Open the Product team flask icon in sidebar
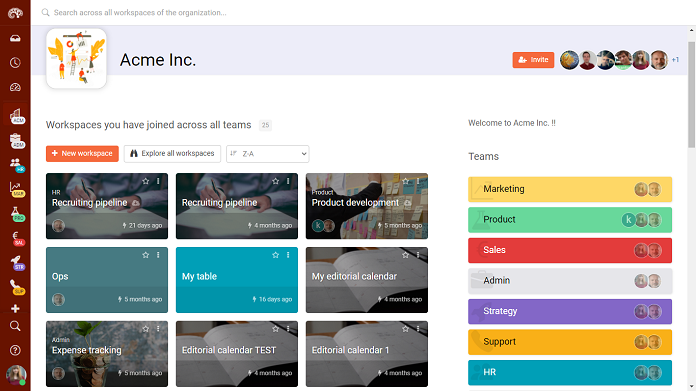The height and width of the screenshot is (391, 696). tap(17, 213)
